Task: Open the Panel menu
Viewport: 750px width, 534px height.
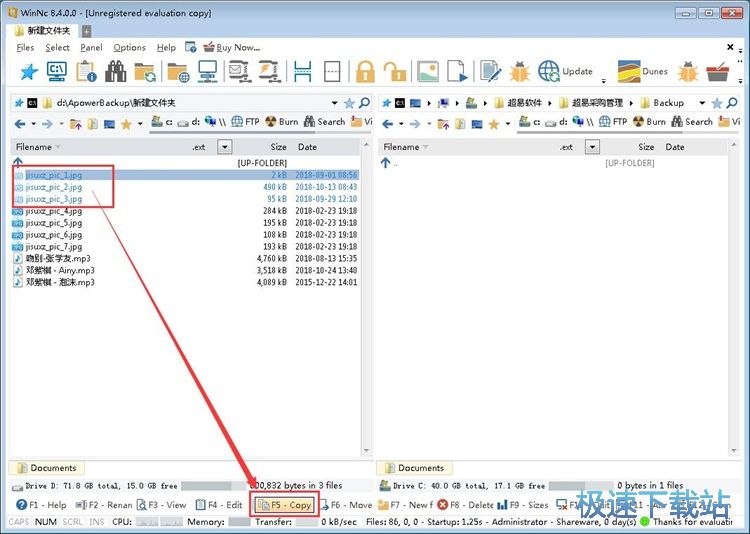Action: coord(91,47)
